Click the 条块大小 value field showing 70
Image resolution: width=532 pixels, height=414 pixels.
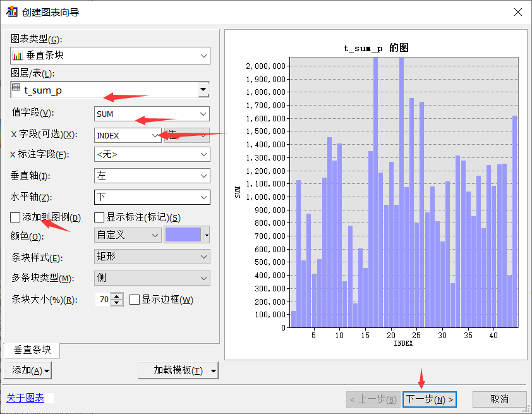coord(103,300)
